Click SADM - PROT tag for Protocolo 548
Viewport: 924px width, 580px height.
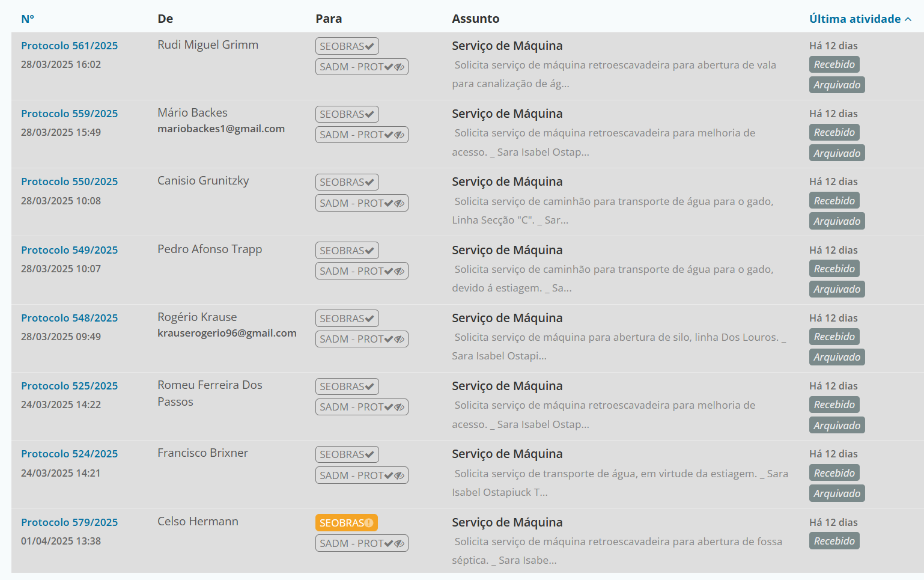click(x=362, y=339)
